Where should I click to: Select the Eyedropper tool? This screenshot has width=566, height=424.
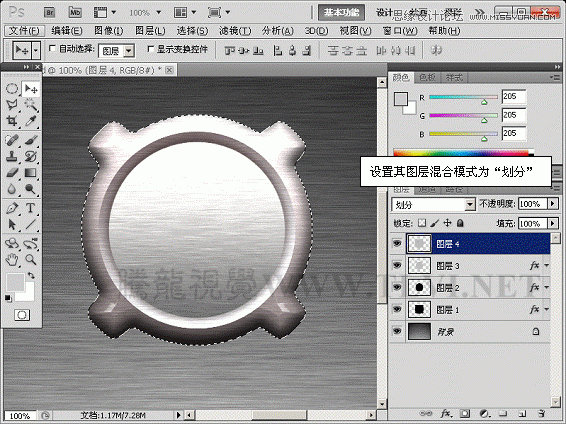pyautogui.click(x=31, y=121)
